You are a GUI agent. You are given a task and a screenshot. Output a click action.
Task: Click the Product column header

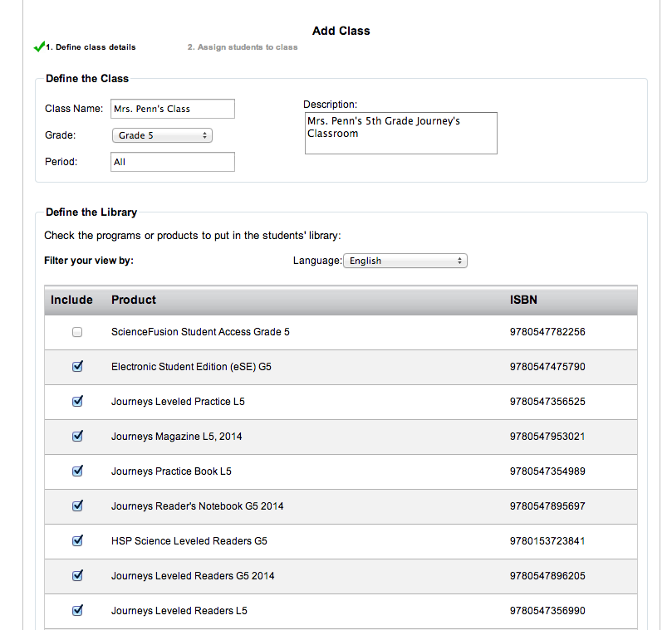(x=134, y=300)
